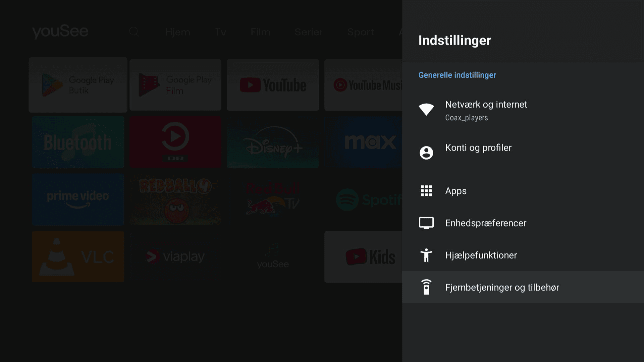This screenshot has width=644, height=362.
Task: Open Prime Video app
Action: point(77,199)
